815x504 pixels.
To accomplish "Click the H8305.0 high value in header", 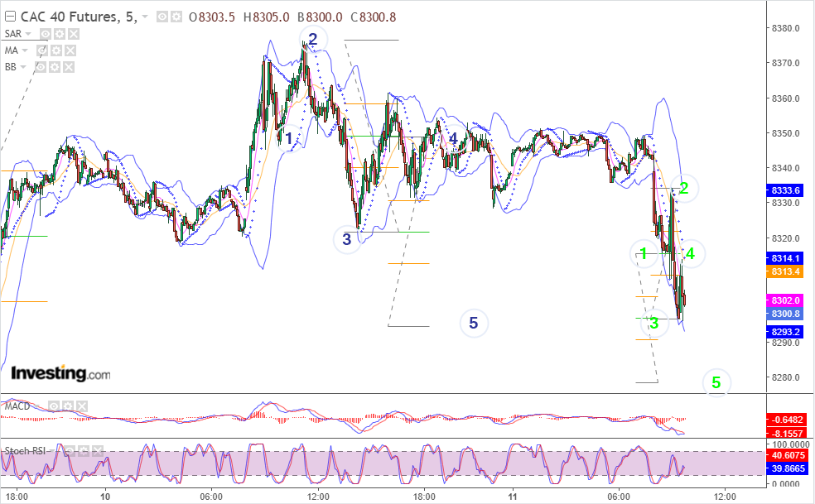I will [x=266, y=17].
